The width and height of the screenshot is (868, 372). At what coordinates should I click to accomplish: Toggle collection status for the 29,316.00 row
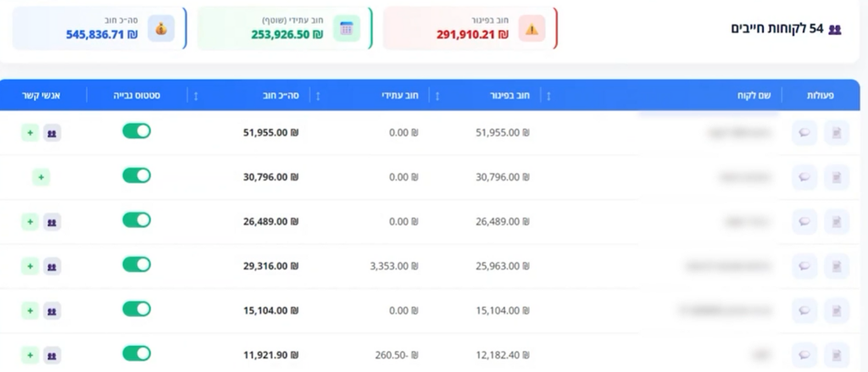[136, 264]
